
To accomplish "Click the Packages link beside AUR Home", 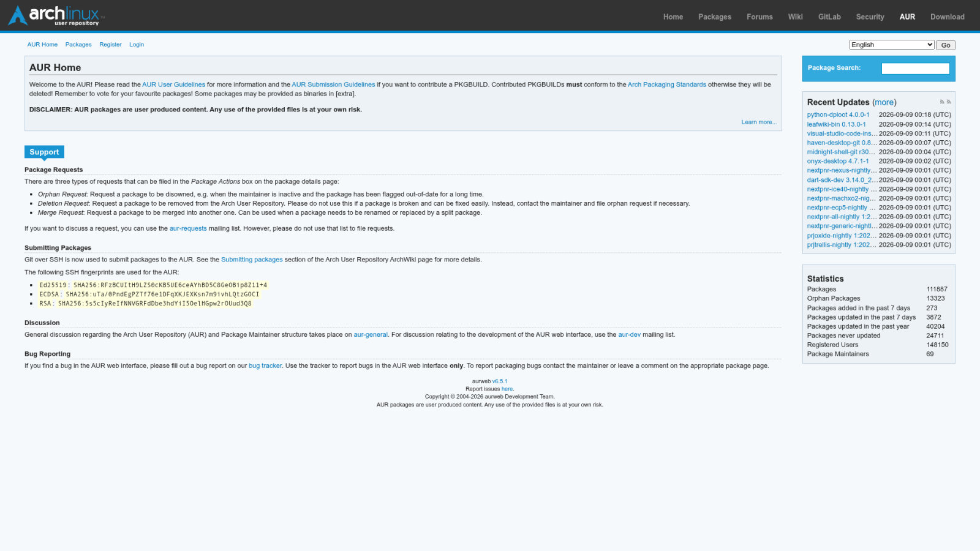I will 78,45.
